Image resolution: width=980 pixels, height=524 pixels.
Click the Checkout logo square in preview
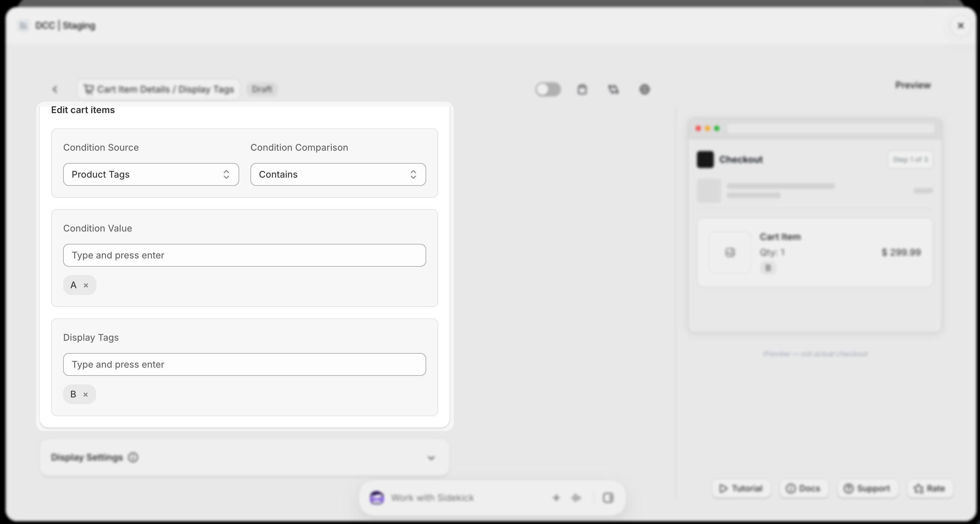705,159
